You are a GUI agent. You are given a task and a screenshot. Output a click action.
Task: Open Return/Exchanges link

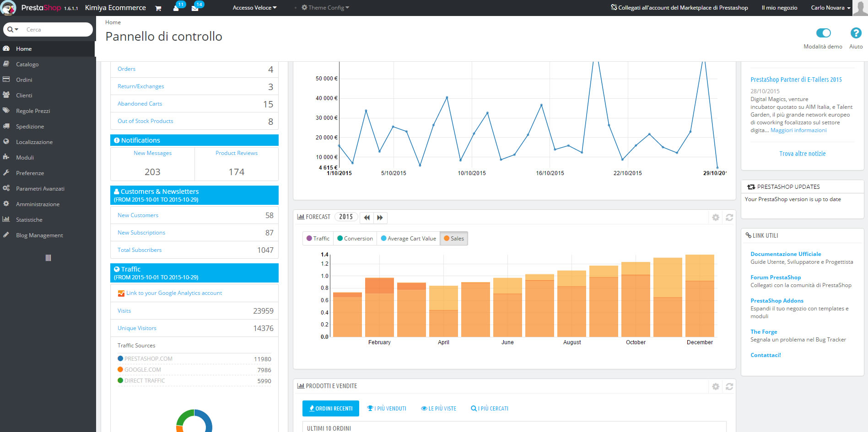[140, 86]
